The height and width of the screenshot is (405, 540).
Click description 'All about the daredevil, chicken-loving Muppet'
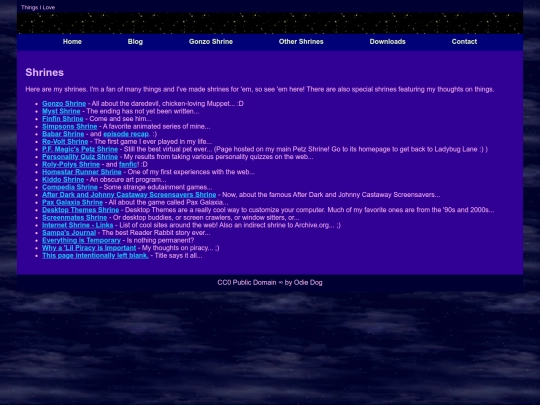coord(167,104)
